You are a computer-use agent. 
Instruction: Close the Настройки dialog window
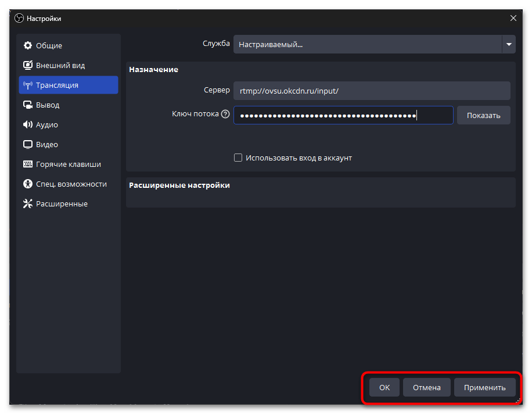[513, 19]
